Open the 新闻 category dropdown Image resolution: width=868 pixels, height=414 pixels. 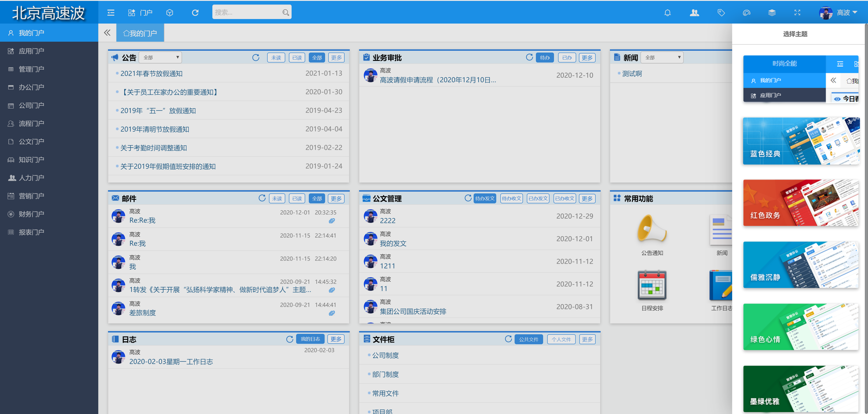[x=662, y=58]
